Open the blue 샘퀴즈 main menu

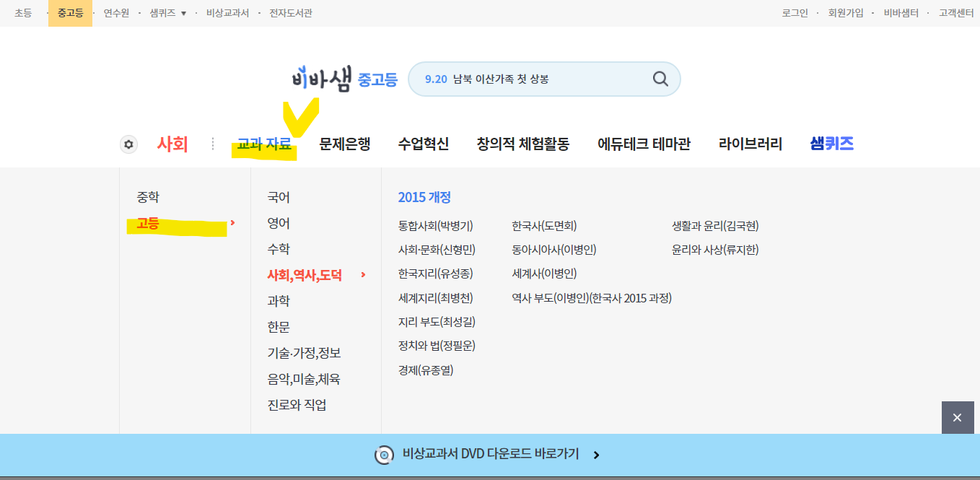point(832,144)
